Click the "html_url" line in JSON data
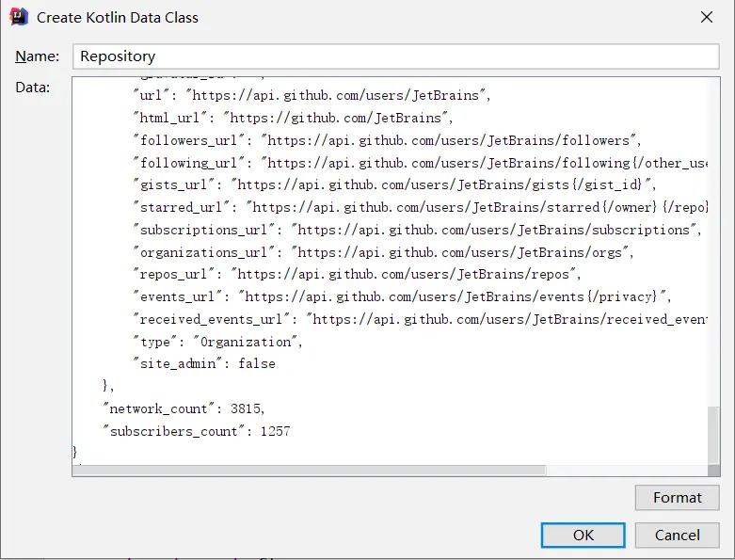This screenshot has height=560, width=735. tap(293, 118)
